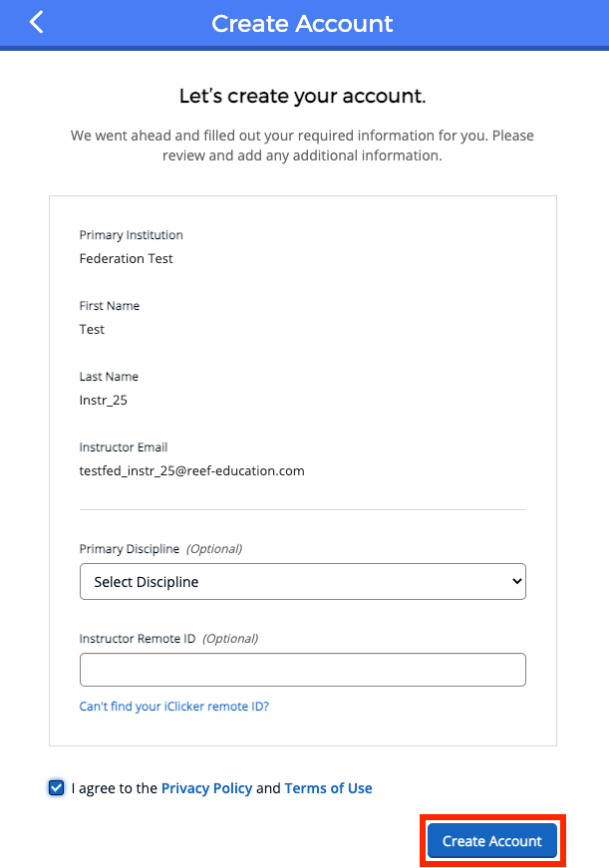The height and width of the screenshot is (868, 609).
Task: Select the Federation Test institution text
Action: tap(126, 258)
